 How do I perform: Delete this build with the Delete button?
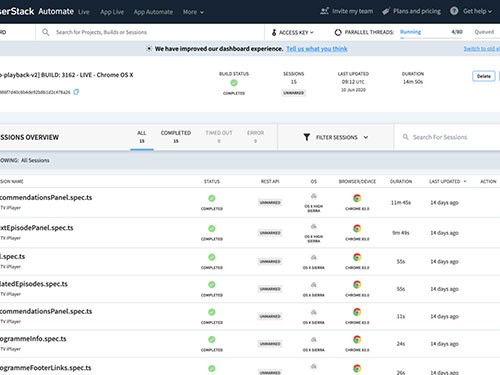coord(484,76)
